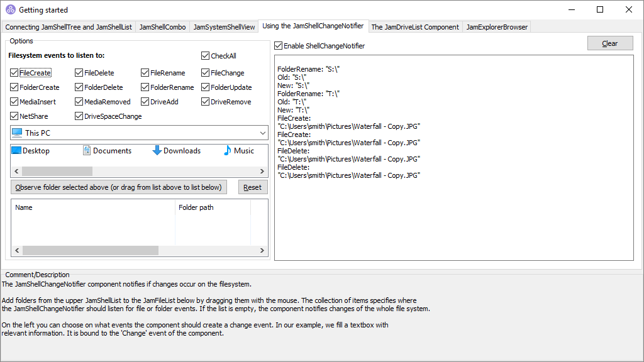Click the right arrow of the lower list scrollbar
The image size is (644, 362).
262,250
